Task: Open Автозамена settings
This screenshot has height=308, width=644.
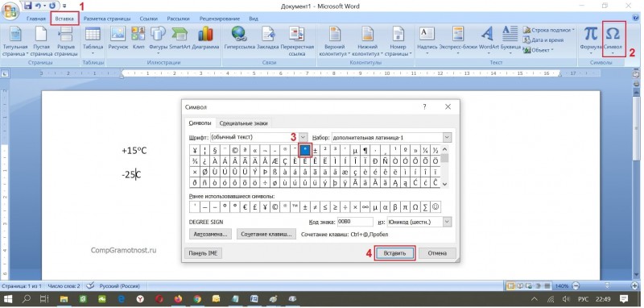Action: click(x=210, y=235)
